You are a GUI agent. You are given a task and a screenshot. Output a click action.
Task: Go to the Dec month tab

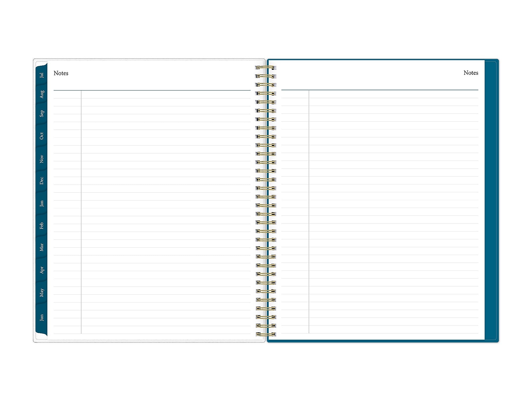click(41, 181)
